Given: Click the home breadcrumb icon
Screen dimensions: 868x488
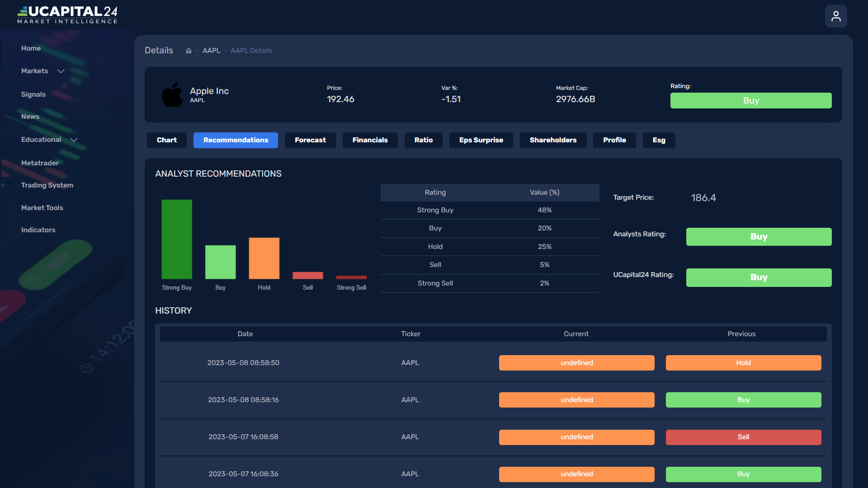Looking at the screenshot, I should point(189,51).
